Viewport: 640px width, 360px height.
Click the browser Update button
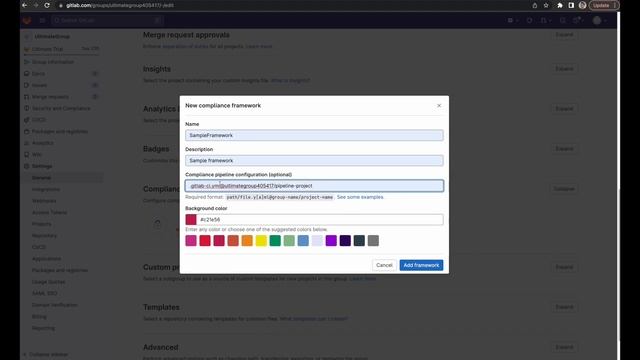[604, 5]
